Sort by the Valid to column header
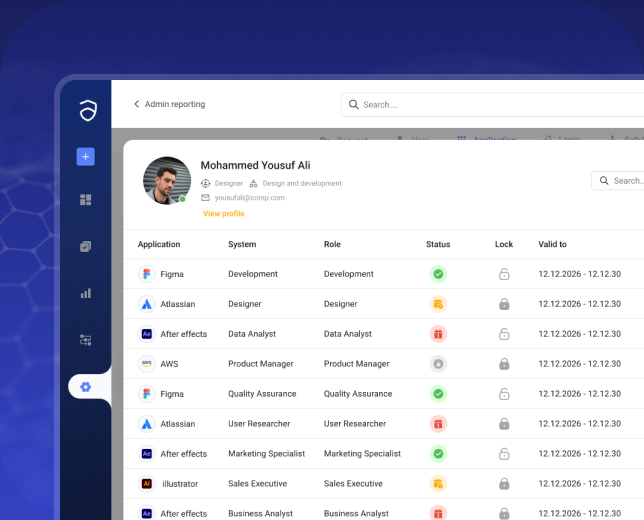This screenshot has height=520, width=644. (x=552, y=244)
